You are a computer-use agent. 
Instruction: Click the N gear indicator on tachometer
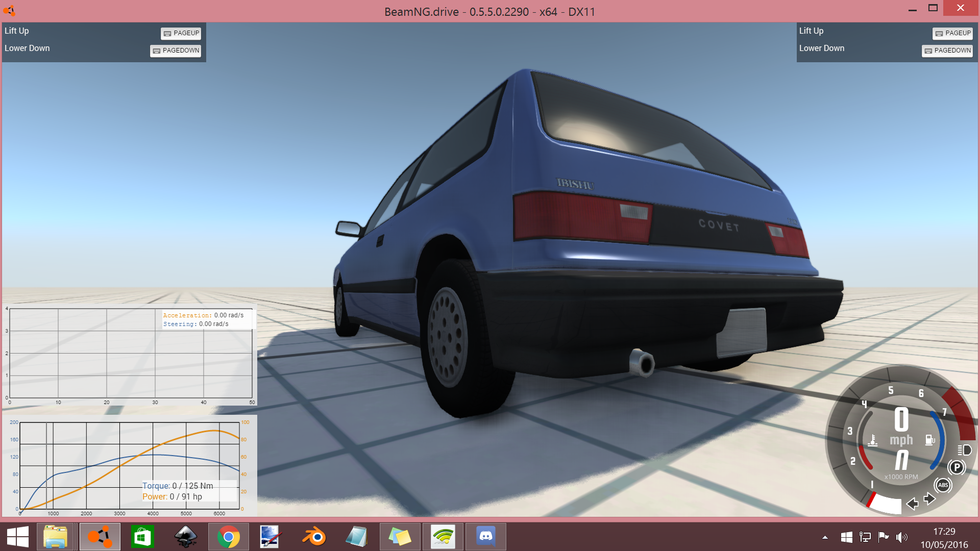click(x=902, y=460)
